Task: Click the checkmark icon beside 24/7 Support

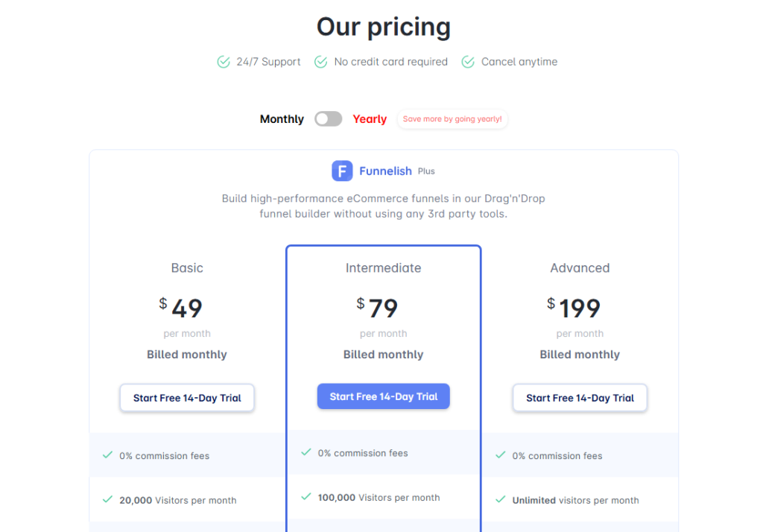Action: coord(223,62)
